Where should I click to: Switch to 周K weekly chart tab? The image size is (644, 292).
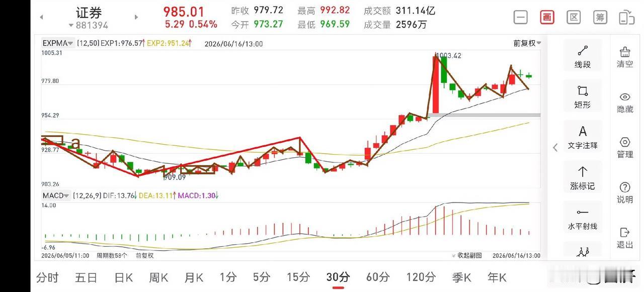[158, 277]
